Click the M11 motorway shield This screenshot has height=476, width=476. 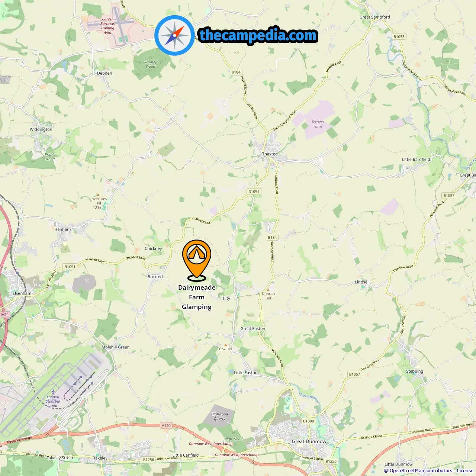(x=5, y=315)
